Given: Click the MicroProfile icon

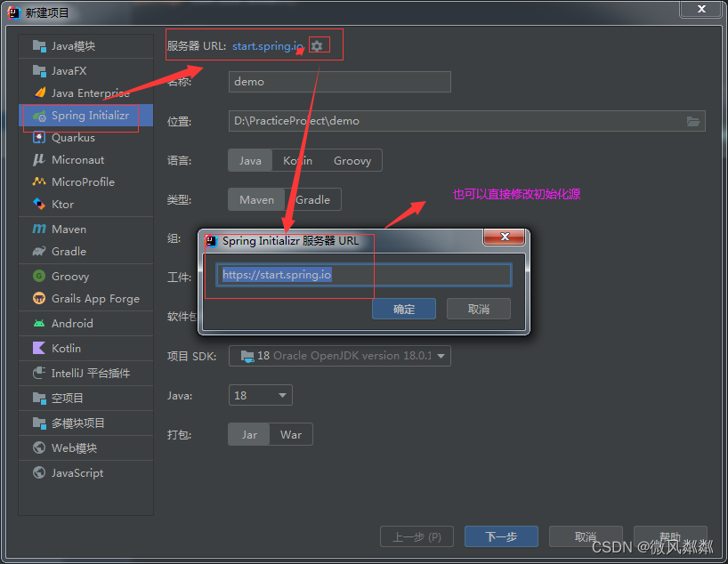Looking at the screenshot, I should tap(39, 181).
